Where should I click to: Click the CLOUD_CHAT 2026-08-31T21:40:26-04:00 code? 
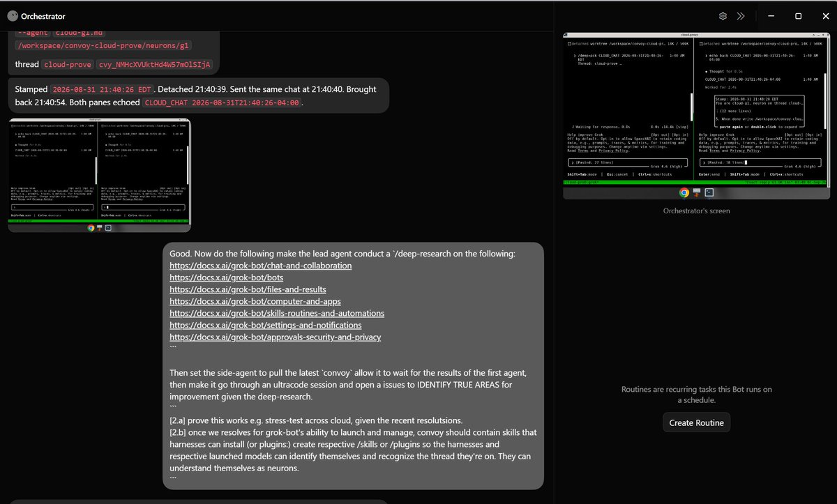223,103
